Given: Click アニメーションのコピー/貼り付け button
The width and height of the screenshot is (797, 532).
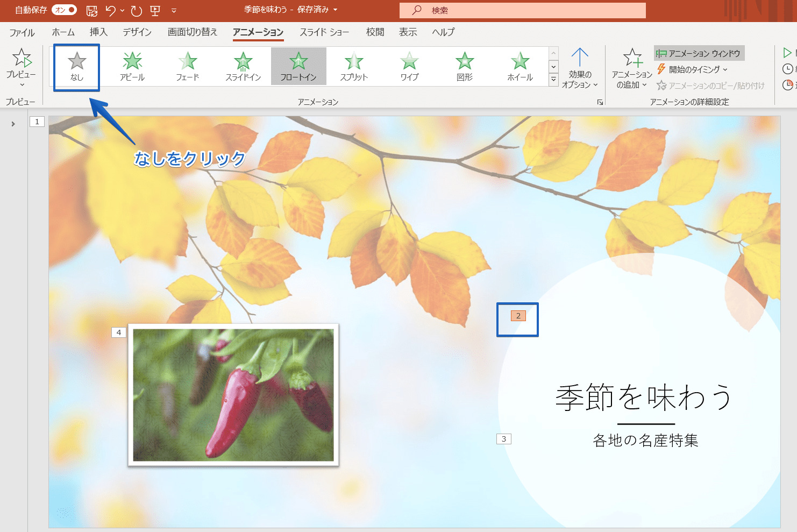Looking at the screenshot, I should pos(710,86).
